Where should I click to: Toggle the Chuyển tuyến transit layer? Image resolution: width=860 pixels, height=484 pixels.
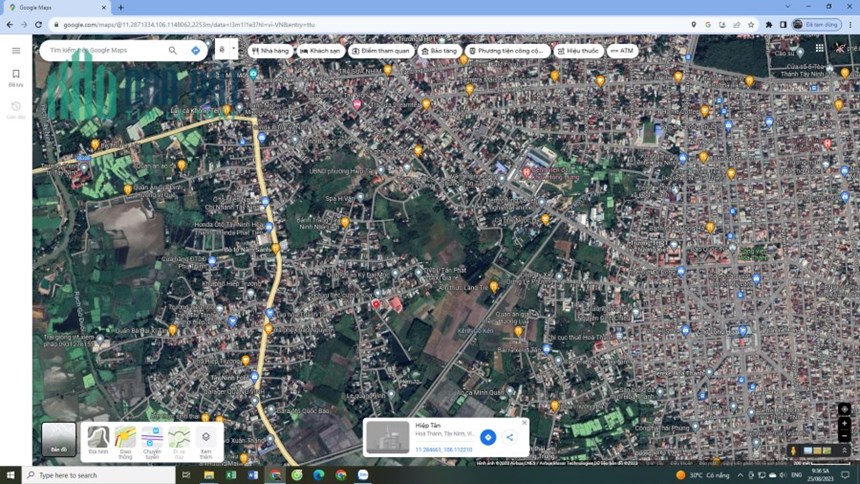[152, 442]
